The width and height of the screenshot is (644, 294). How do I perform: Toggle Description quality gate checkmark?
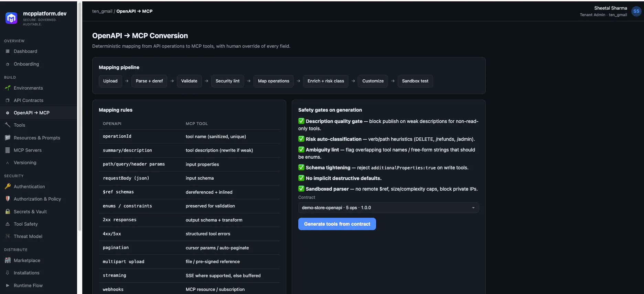coord(301,121)
